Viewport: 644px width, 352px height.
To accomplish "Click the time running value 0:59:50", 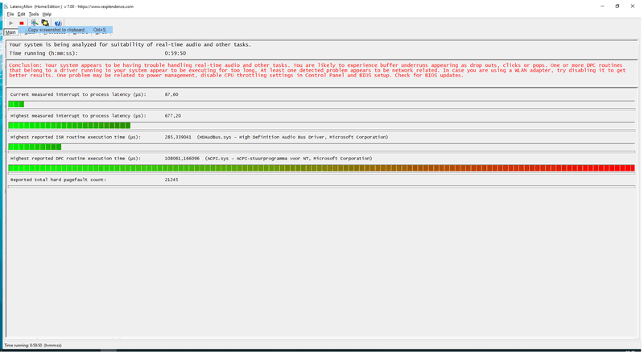I will 175,53.
